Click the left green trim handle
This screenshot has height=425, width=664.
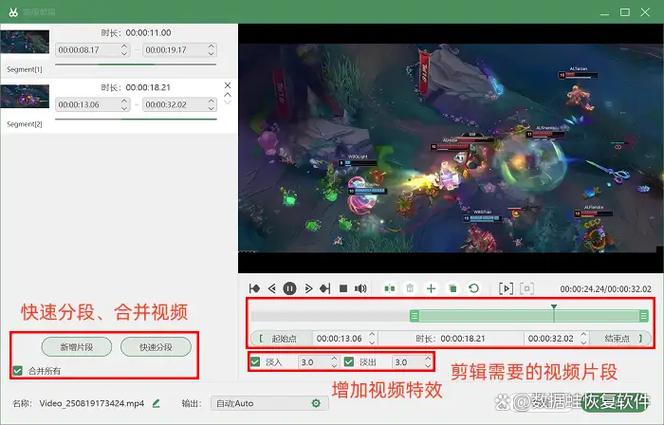click(415, 316)
